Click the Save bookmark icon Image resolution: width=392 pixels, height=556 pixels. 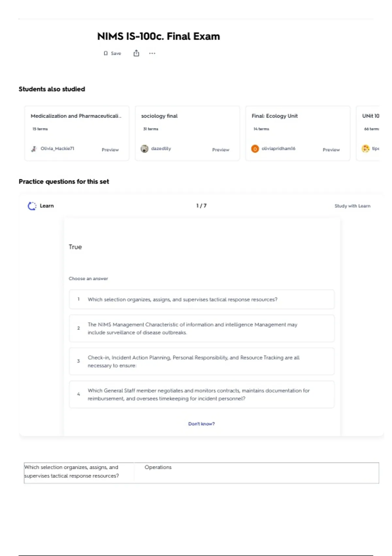(106, 53)
